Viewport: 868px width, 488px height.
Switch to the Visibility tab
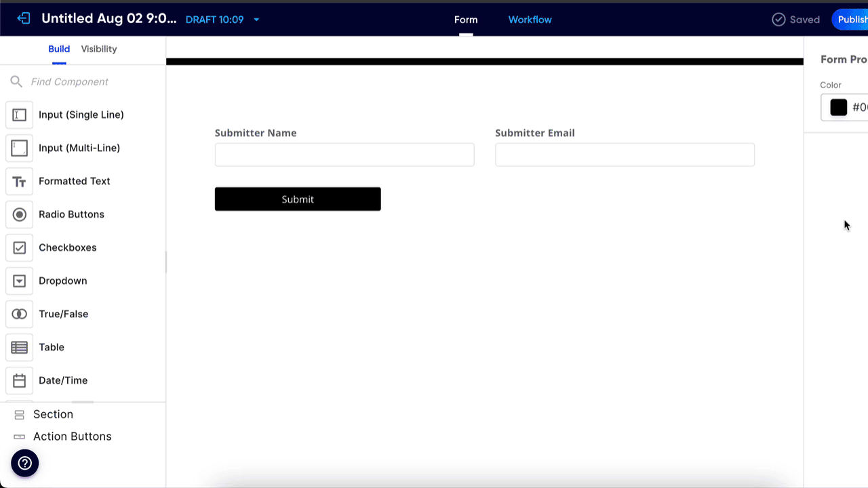point(99,49)
